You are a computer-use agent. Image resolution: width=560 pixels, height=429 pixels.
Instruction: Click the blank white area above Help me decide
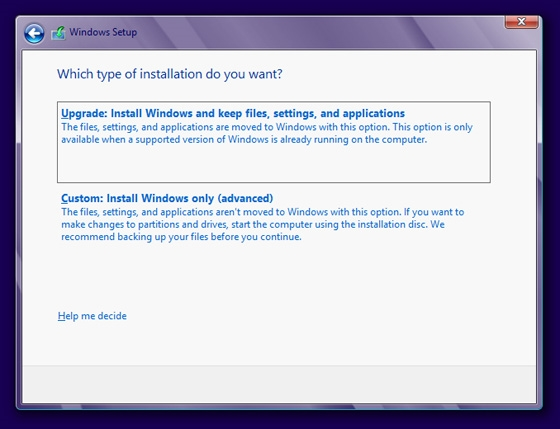click(x=250, y=277)
